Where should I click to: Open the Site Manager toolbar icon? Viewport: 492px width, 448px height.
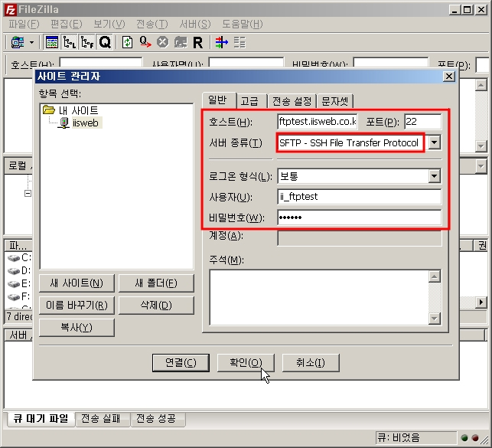tap(17, 42)
